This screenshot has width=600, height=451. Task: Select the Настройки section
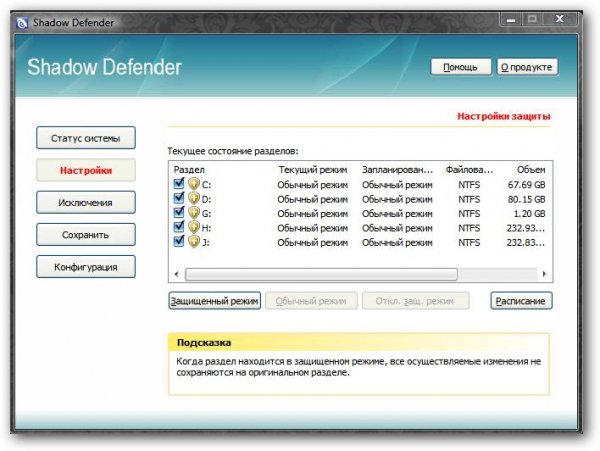click(x=86, y=170)
